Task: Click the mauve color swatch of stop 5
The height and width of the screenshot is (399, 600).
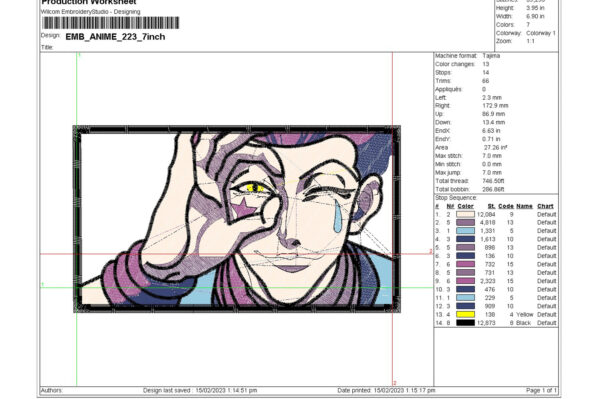Action: point(465,248)
